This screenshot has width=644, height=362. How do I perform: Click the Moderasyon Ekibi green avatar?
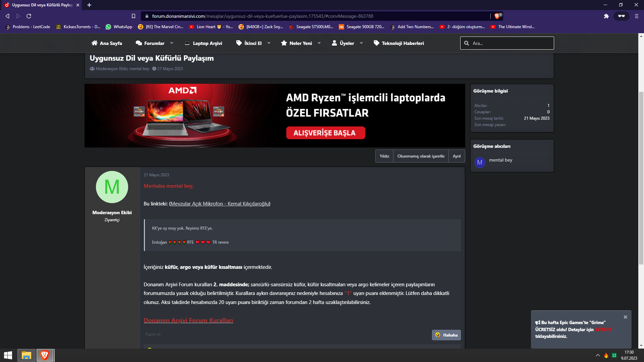[112, 187]
